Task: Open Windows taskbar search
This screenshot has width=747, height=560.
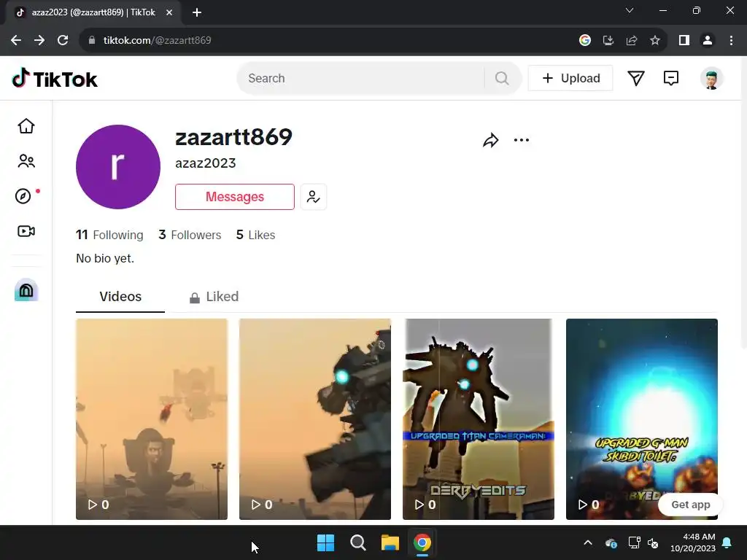Action: tap(357, 542)
